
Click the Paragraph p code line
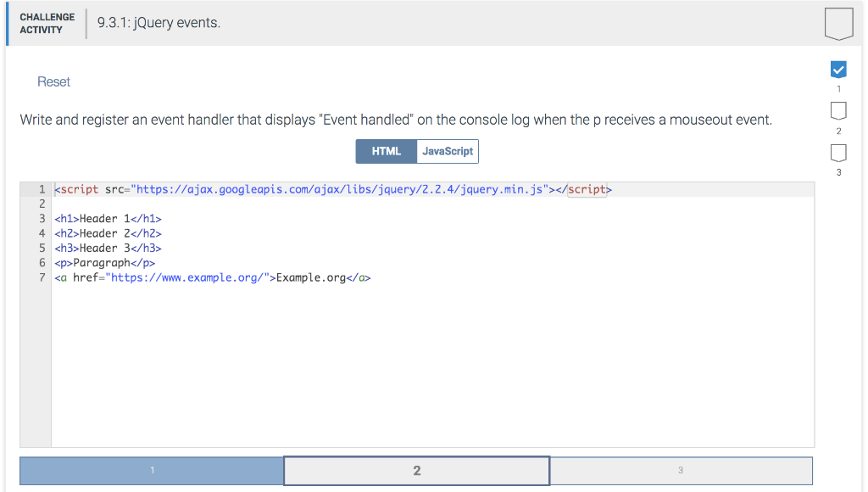tap(104, 263)
